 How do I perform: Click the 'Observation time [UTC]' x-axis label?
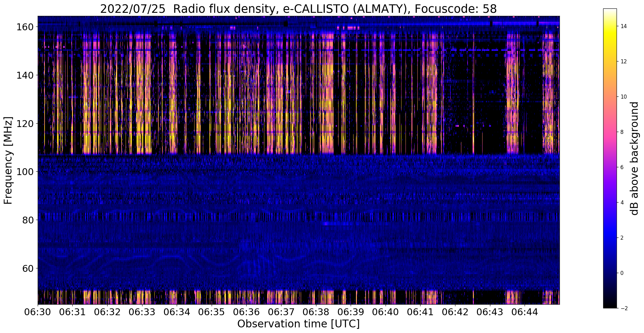(x=298, y=324)
